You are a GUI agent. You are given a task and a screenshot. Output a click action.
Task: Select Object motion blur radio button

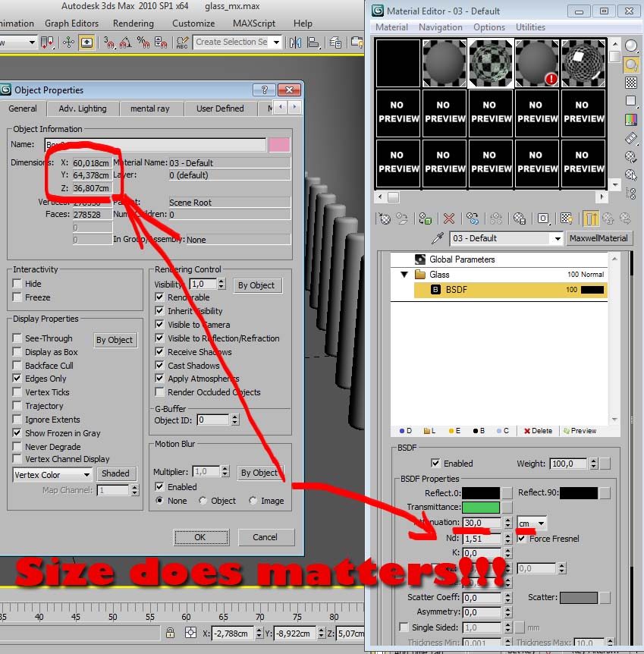point(203,500)
